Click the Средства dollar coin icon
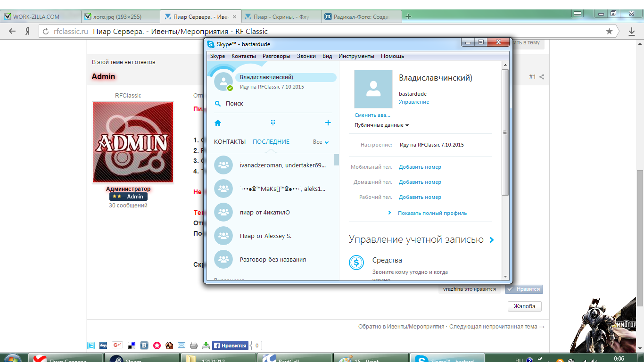This screenshot has width=644, height=362. [x=356, y=262]
